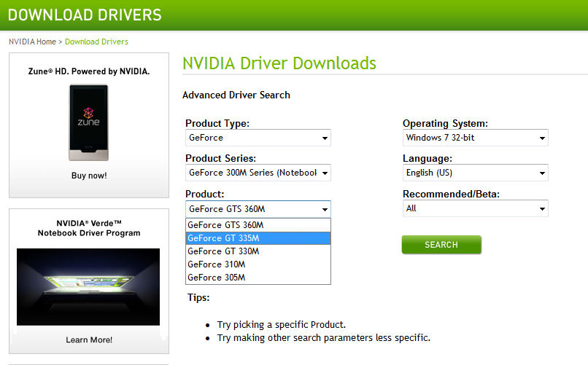Open the Language dropdown
This screenshot has width=588, height=365.
pos(475,173)
